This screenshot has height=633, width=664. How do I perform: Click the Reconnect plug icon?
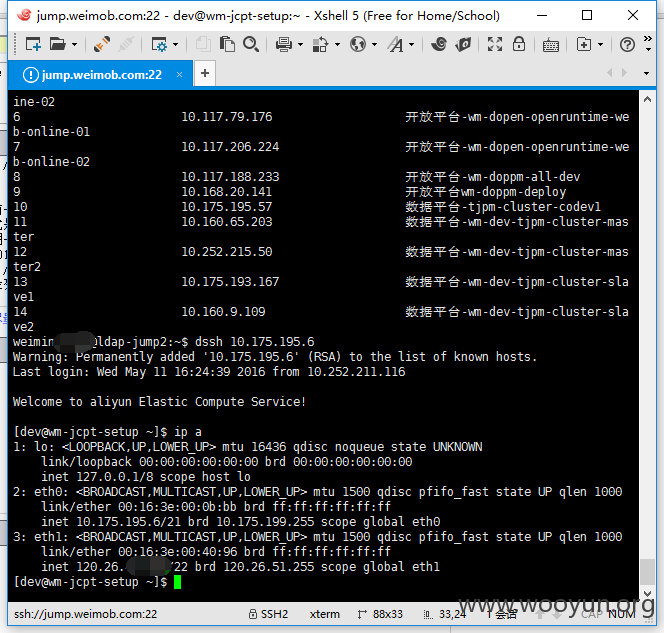pos(102,44)
